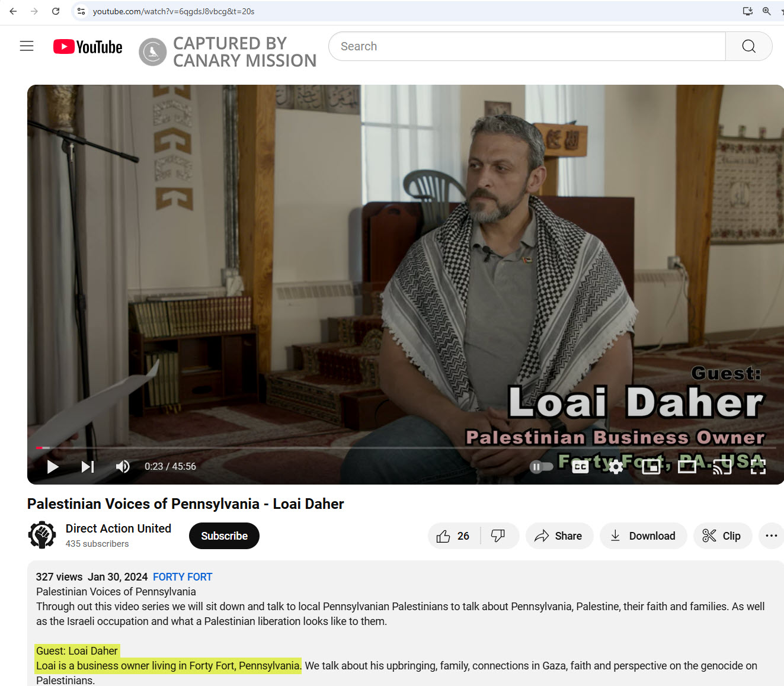Dislike the video
784x686 pixels.
[x=497, y=536]
